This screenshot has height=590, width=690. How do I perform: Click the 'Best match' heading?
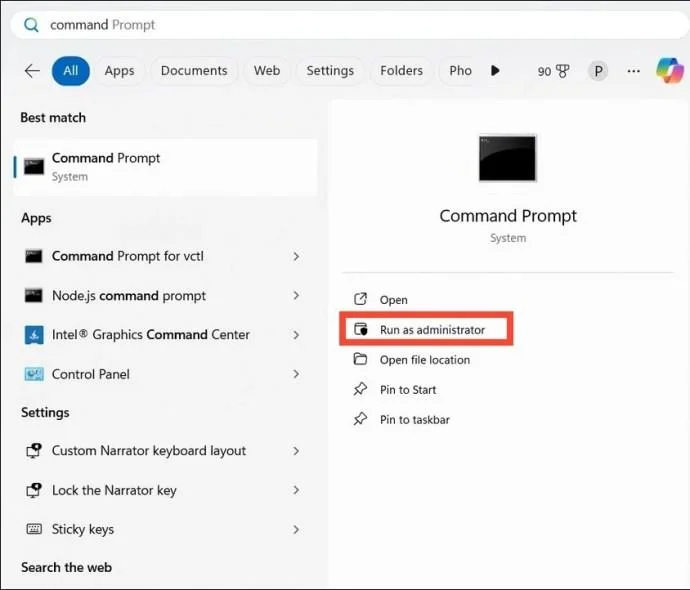[53, 118]
